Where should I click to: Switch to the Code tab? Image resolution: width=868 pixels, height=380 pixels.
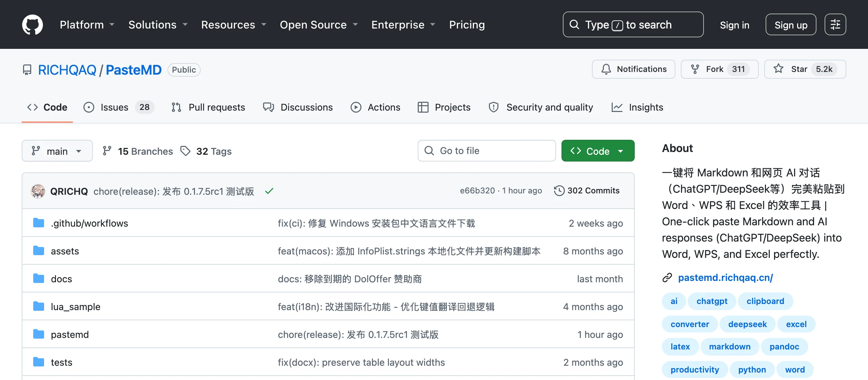(47, 107)
